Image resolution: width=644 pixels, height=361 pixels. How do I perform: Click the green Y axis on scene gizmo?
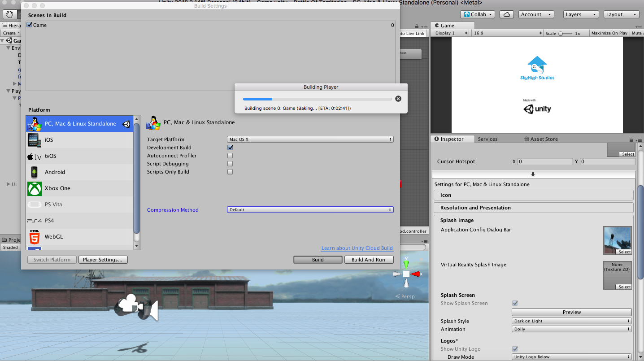tap(406, 264)
